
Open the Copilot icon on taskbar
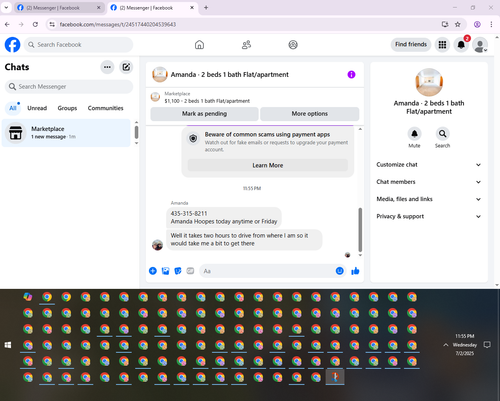coord(28,297)
